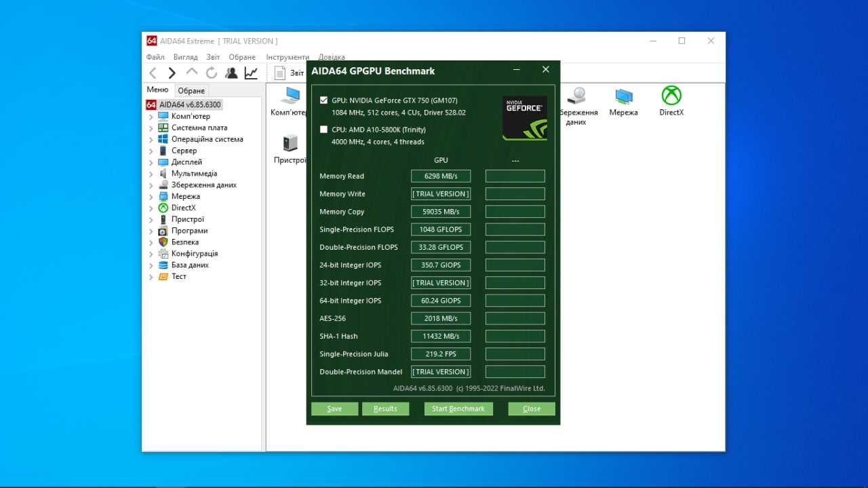Image resolution: width=868 pixels, height=488 pixels.
Task: Select База даних in the tree
Action: point(190,265)
